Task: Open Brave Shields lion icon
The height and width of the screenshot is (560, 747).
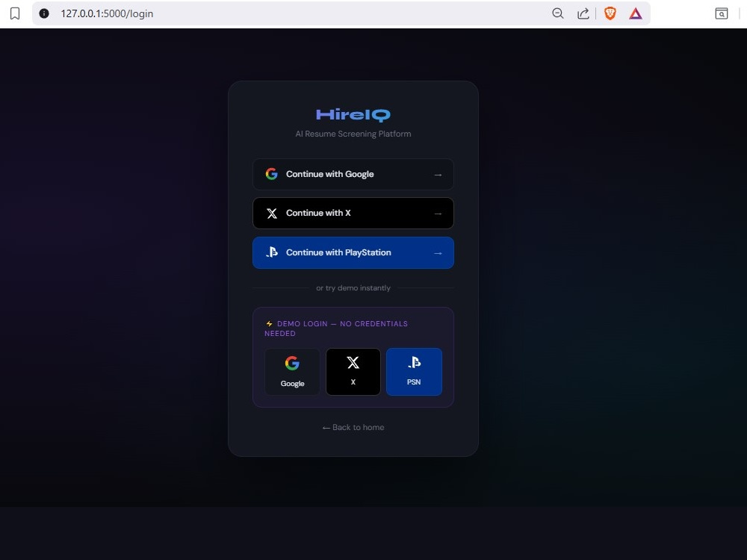Action: pyautogui.click(x=610, y=13)
